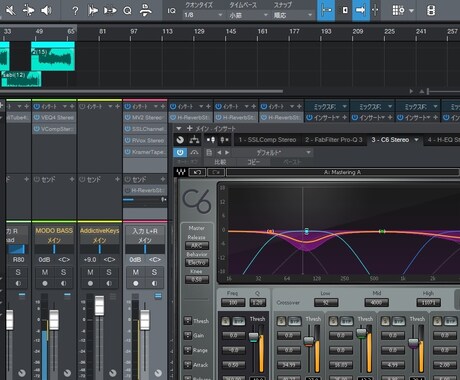
Task: Switch to the 1 - SSLComp Stereo tab
Action: coord(267,140)
